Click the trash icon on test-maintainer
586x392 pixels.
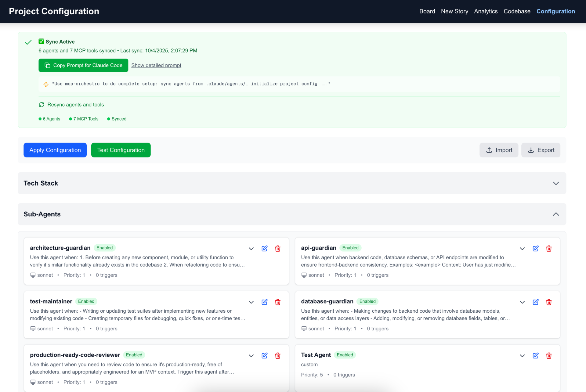point(278,302)
